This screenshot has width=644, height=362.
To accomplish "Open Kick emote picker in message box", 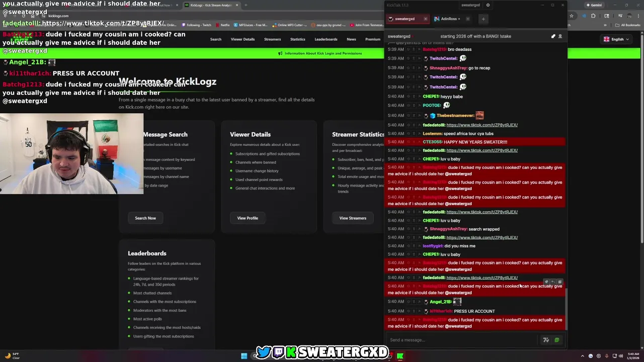I will click(x=557, y=340).
